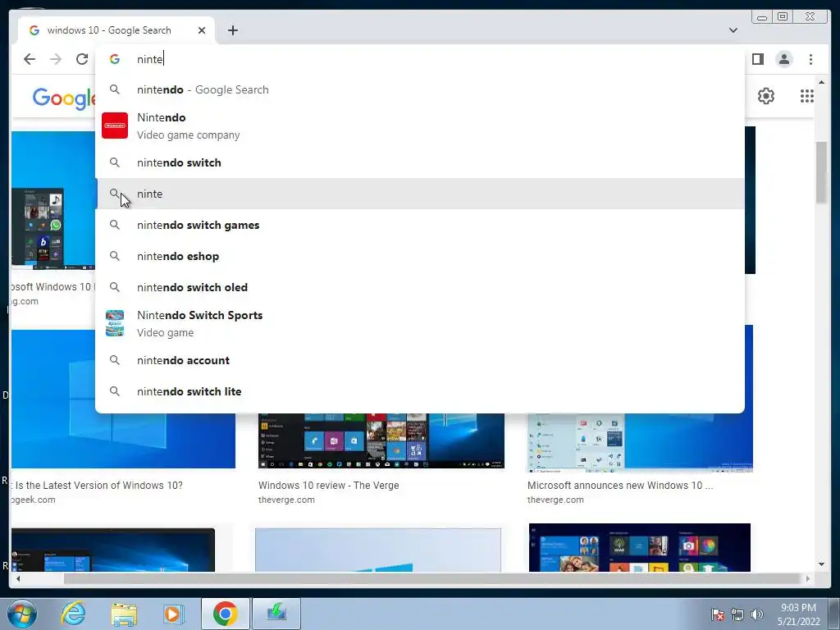This screenshot has height=630, width=840.
Task: Reload the page with the refresh icon
Action: click(81, 59)
